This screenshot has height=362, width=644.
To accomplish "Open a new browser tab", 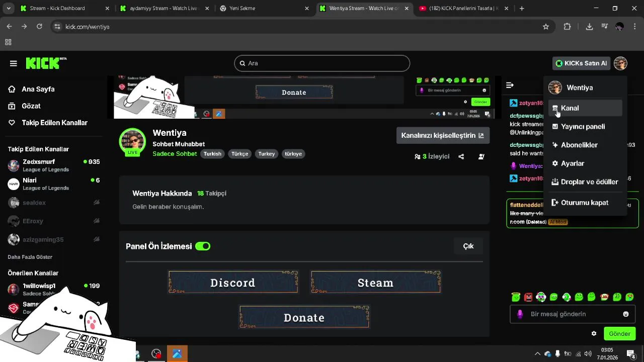I will click(522, 8).
